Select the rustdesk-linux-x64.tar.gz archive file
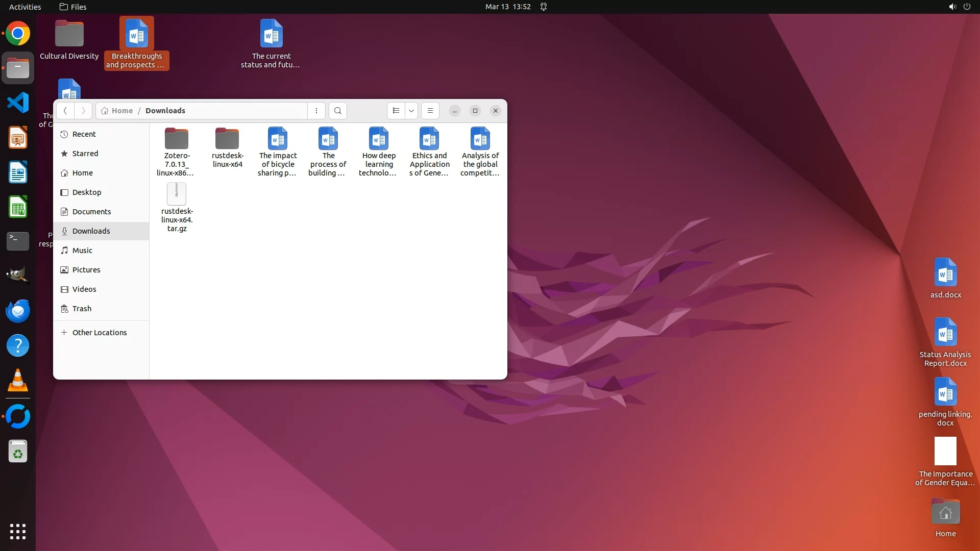This screenshot has height=551, width=980. [177, 194]
